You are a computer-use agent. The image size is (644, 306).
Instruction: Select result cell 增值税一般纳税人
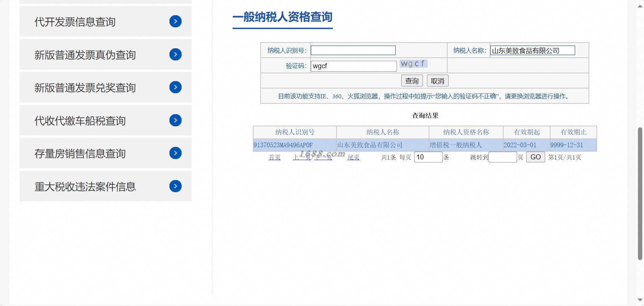coord(466,145)
